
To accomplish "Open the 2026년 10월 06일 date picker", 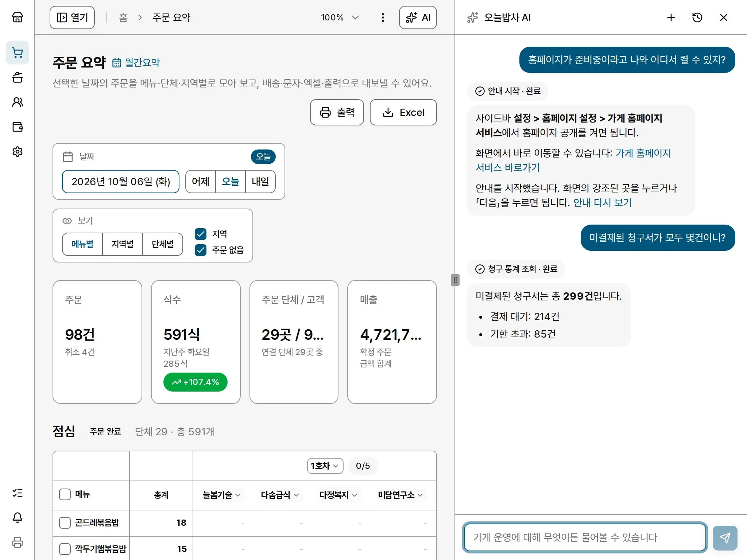I will coord(121,182).
